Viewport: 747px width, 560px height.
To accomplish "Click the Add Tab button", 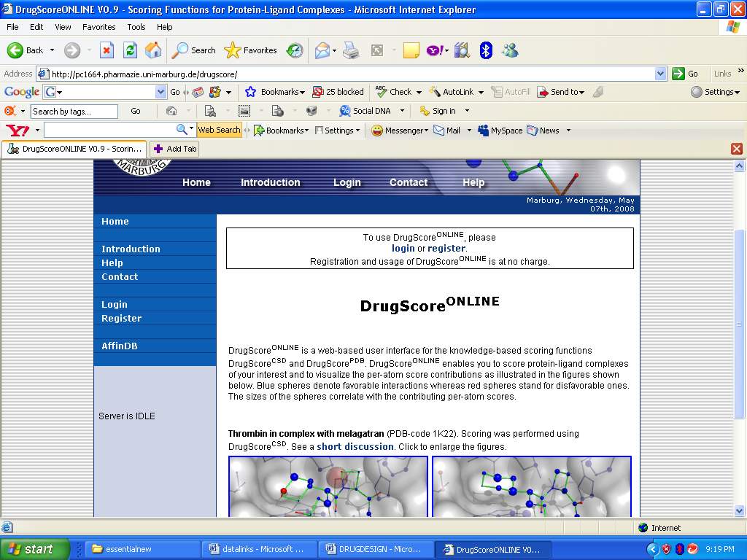I will tap(174, 149).
